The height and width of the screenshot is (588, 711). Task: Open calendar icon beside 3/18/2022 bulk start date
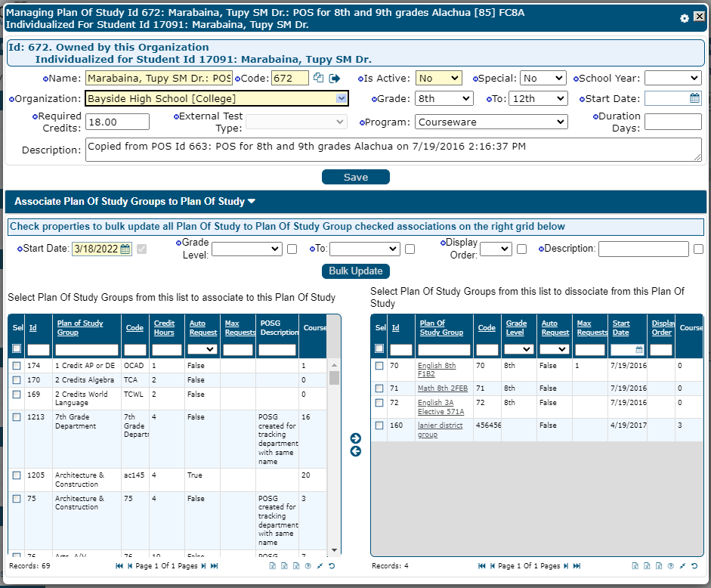click(125, 249)
